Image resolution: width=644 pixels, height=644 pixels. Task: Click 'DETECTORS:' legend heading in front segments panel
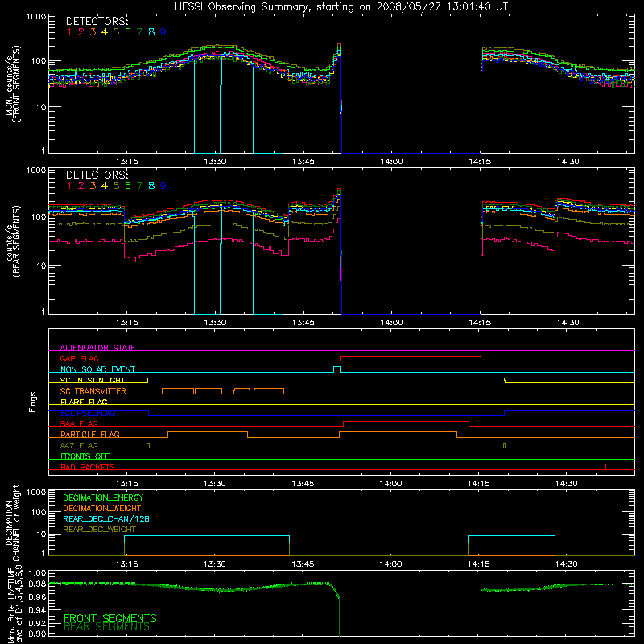[97, 21]
